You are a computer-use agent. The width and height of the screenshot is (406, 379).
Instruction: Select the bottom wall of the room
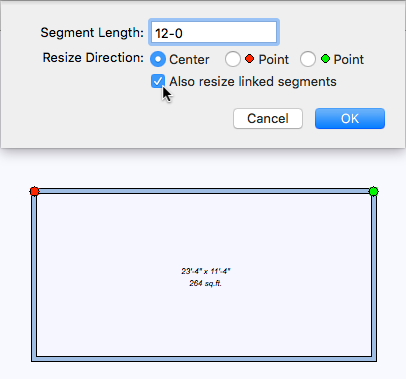tap(204, 359)
